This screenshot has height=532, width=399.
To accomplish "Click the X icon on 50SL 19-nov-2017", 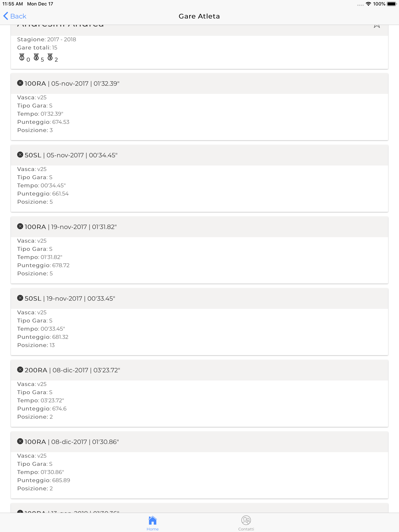I will point(20,298).
